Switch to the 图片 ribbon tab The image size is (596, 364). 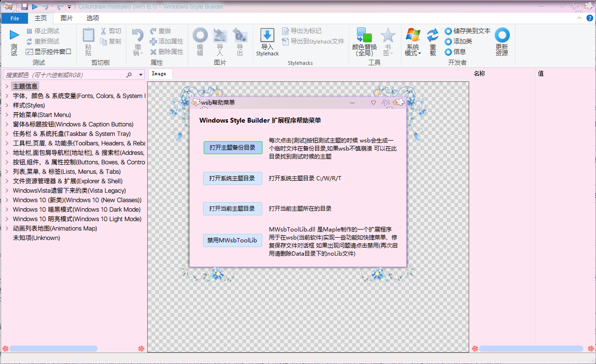[x=67, y=18]
